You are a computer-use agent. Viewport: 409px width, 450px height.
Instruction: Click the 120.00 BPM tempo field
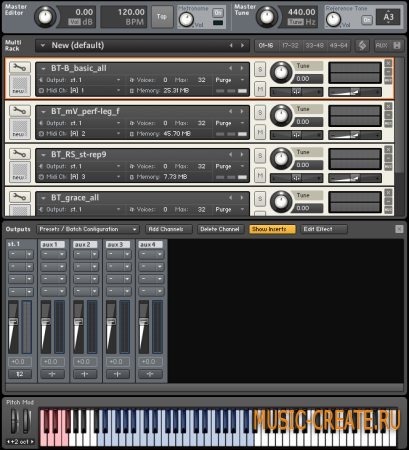pos(124,17)
